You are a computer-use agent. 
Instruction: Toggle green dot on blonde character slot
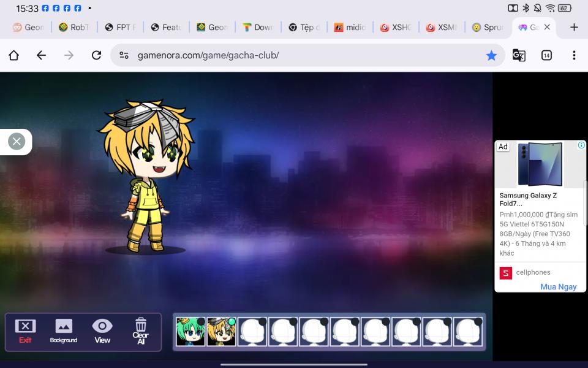pyautogui.click(x=232, y=321)
